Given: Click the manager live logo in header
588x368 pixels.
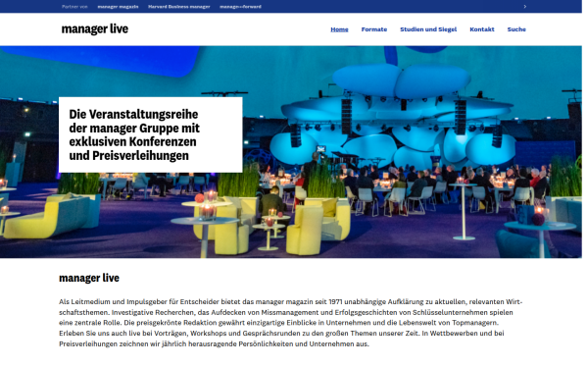Looking at the screenshot, I should tap(95, 28).
